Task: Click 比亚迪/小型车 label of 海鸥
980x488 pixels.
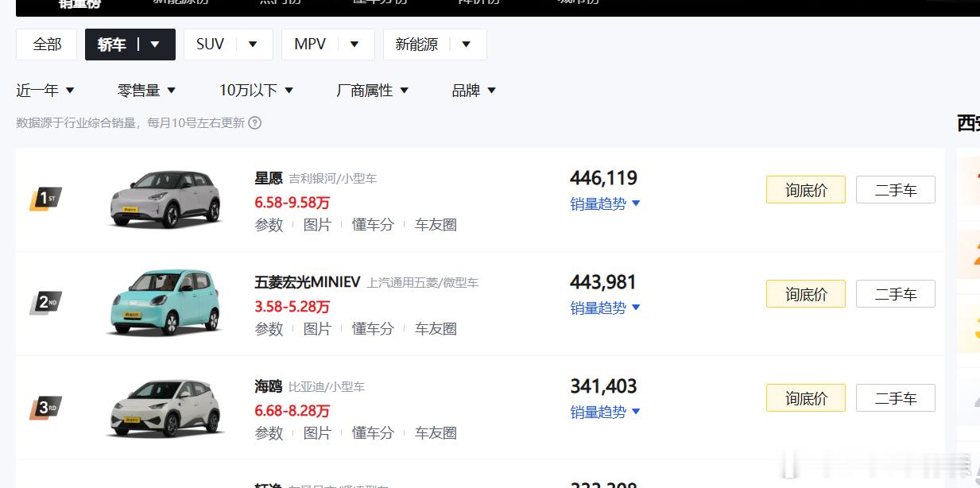Action: tap(327, 387)
